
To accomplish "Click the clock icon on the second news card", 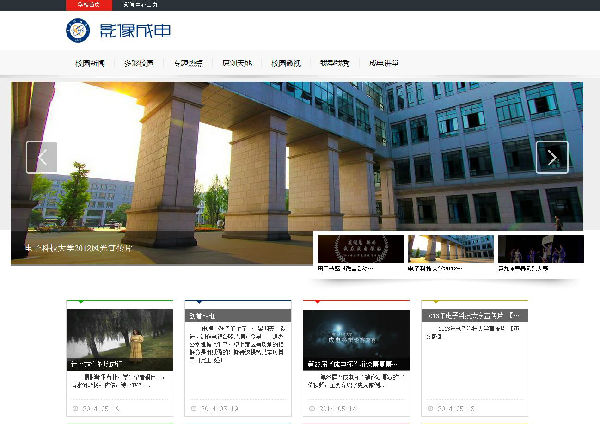I will (x=193, y=408).
